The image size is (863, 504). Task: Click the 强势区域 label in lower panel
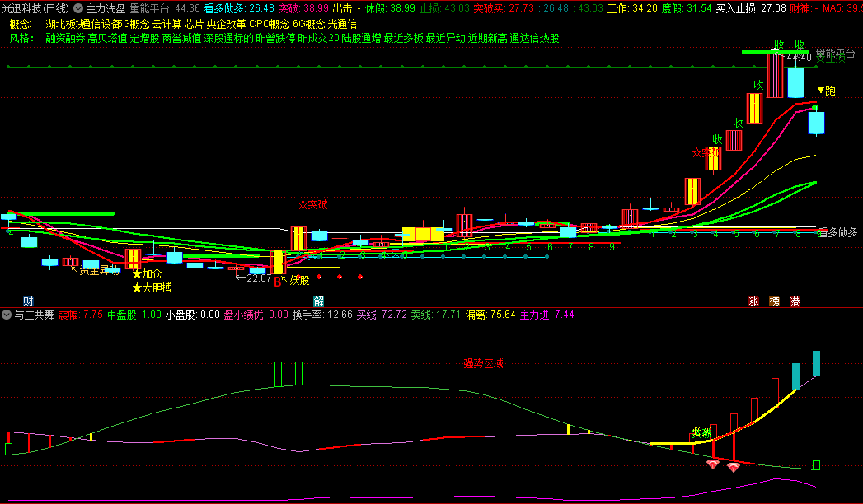[483, 363]
